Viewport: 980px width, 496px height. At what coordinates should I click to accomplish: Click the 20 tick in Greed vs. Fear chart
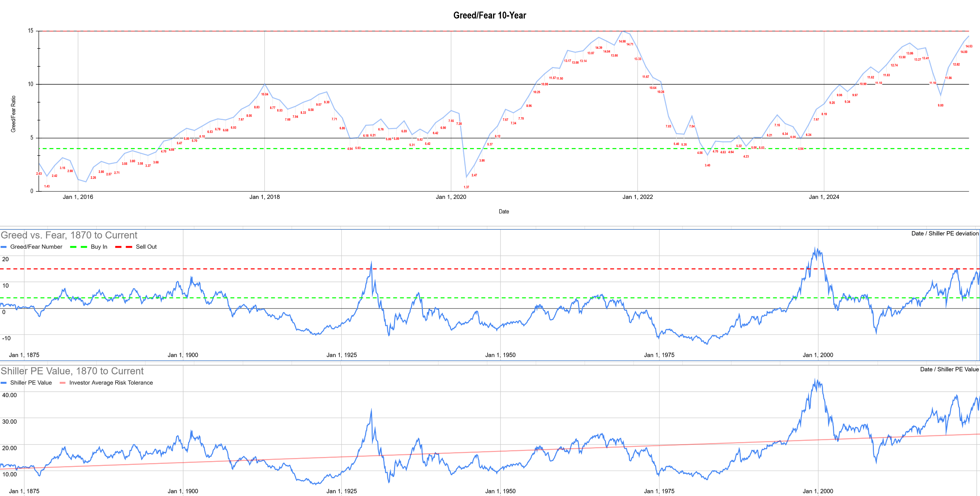[x=5, y=259]
